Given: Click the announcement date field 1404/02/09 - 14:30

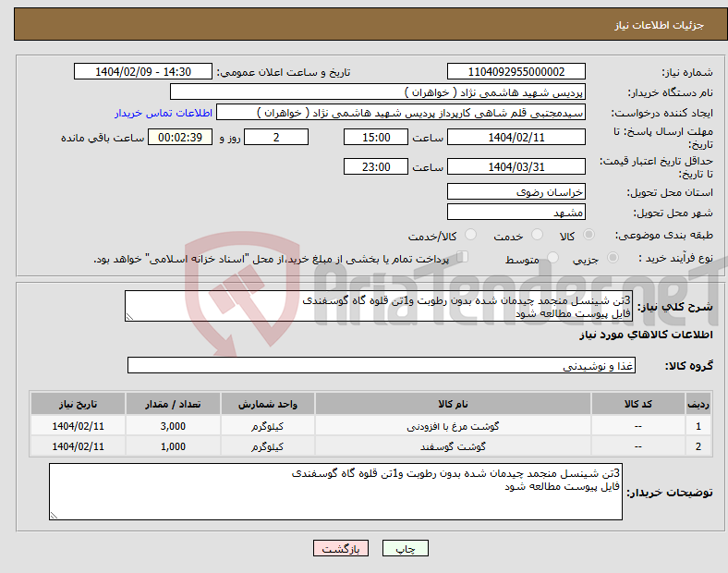Looking at the screenshot, I should [143, 71].
